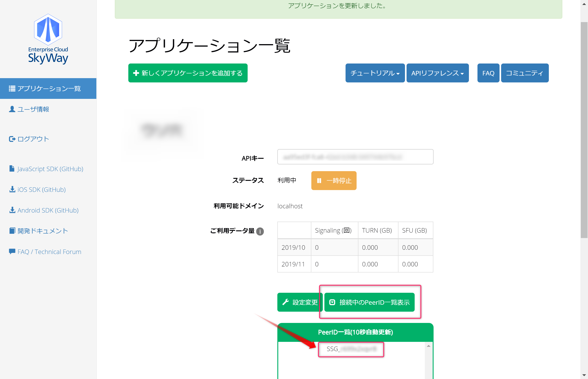Click the APIキー input field

(355, 157)
